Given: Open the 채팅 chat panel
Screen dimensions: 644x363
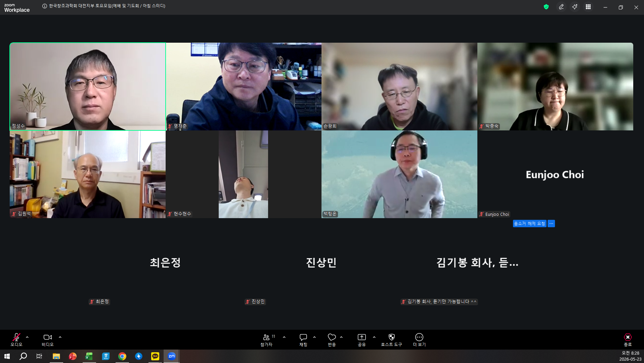Looking at the screenshot, I should (303, 340).
